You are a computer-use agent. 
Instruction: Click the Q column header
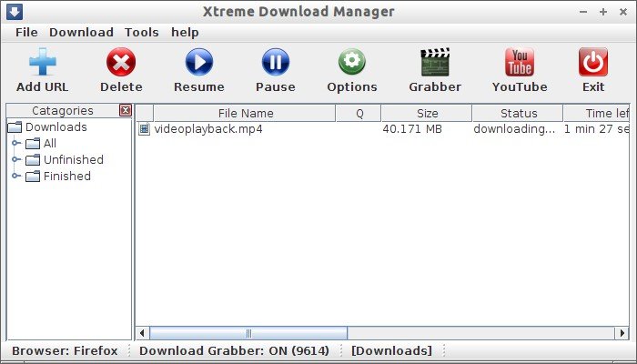(x=359, y=113)
